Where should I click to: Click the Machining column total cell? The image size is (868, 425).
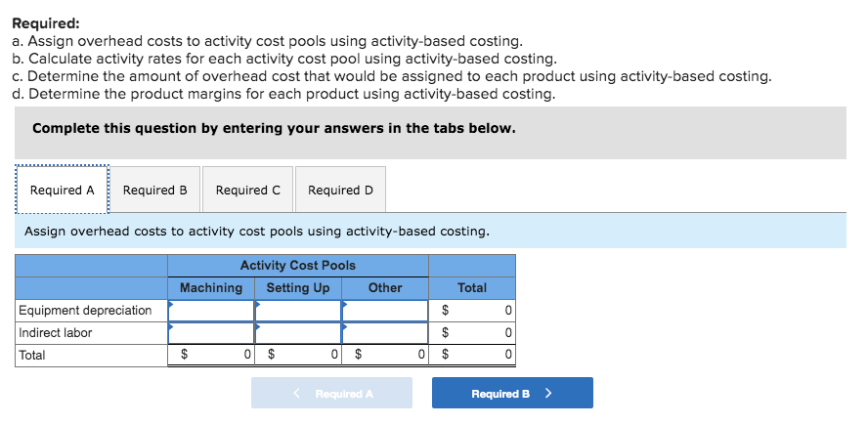211,356
